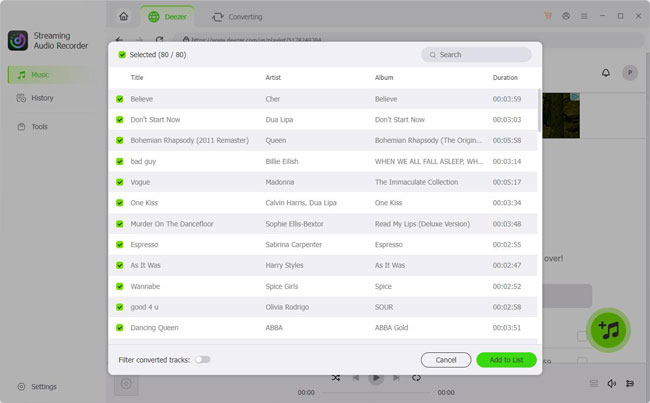Select the 00:05:58 duration cell
The width and height of the screenshot is (650, 403).
point(507,140)
